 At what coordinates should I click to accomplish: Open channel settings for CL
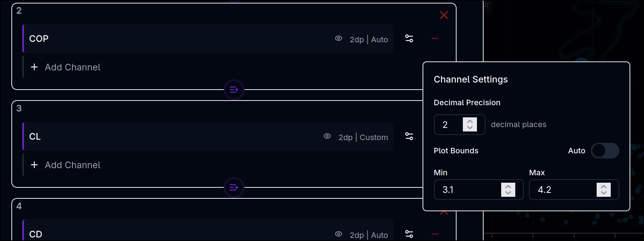409,137
